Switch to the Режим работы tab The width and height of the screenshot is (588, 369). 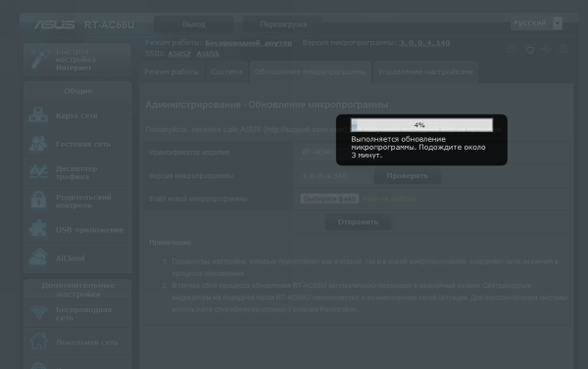(171, 71)
